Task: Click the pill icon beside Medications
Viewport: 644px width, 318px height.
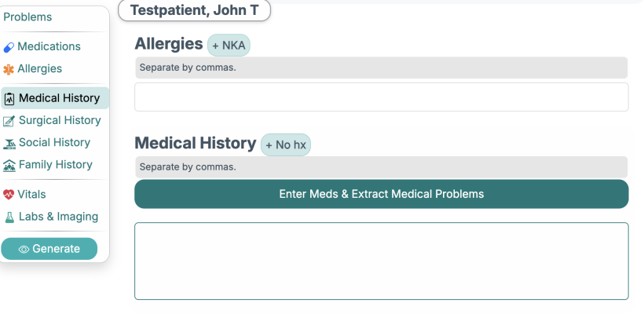Action: (9, 47)
